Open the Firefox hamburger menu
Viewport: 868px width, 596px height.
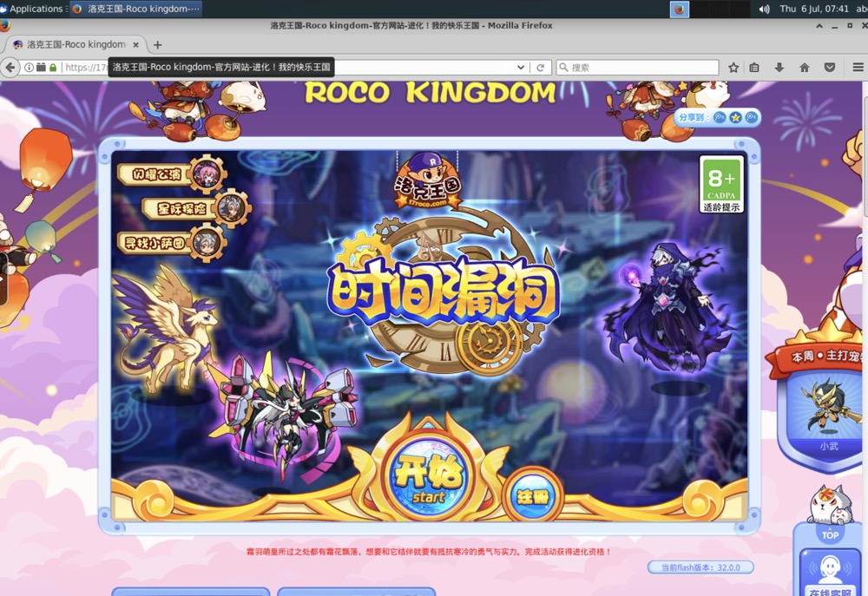click(x=858, y=68)
